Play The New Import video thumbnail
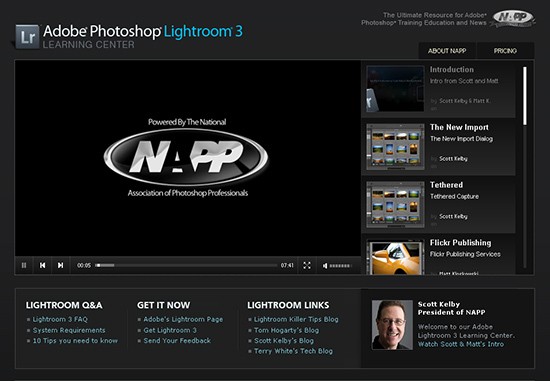This screenshot has height=381, width=550. 395,147
